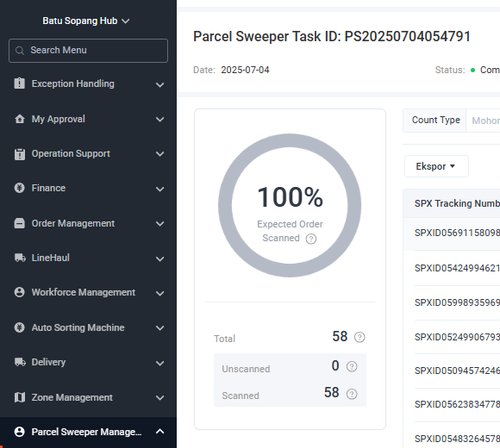Open the Ekspor dropdown button

[x=436, y=166]
